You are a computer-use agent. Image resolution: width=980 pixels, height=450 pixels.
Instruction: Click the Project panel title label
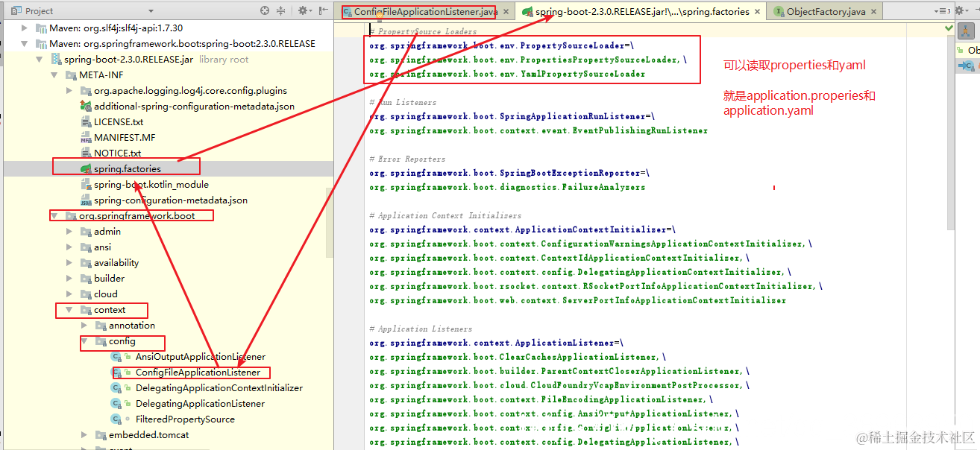(x=39, y=11)
